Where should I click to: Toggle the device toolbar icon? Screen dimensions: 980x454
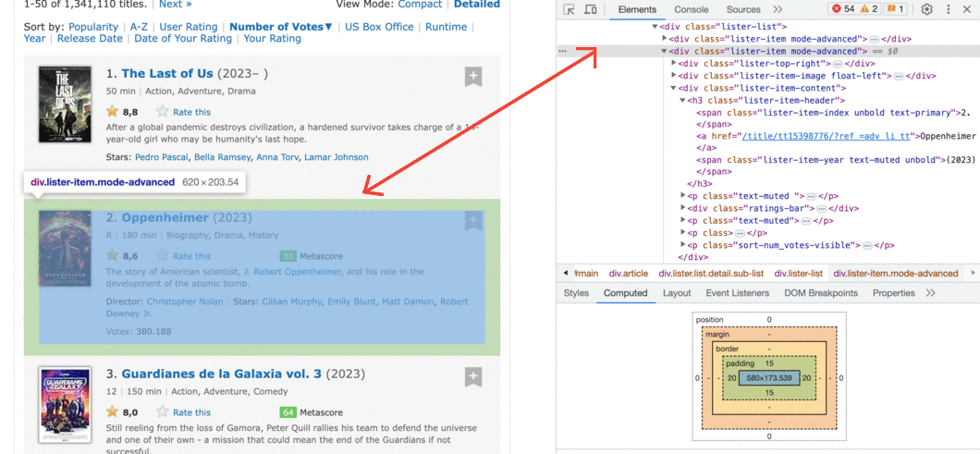click(590, 9)
